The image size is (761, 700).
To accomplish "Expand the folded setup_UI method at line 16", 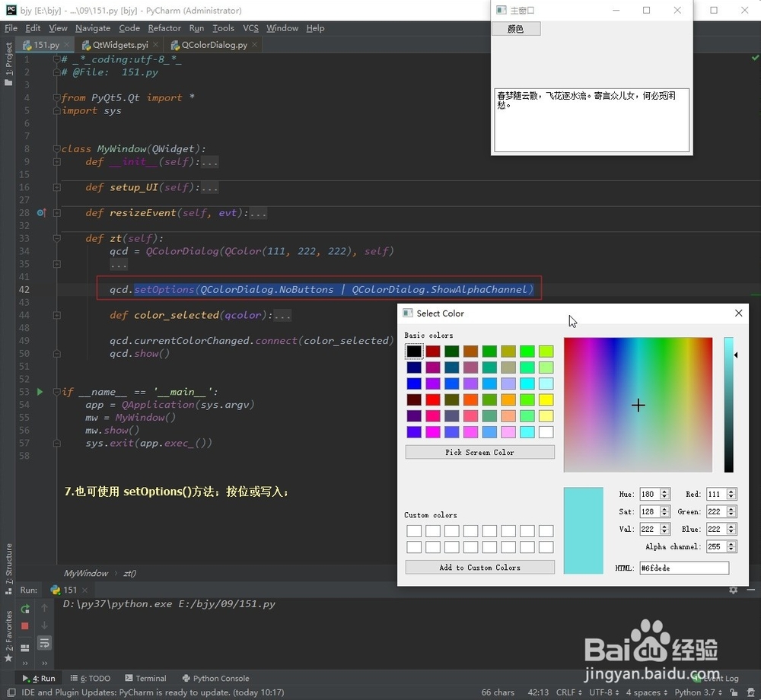I will tap(57, 187).
